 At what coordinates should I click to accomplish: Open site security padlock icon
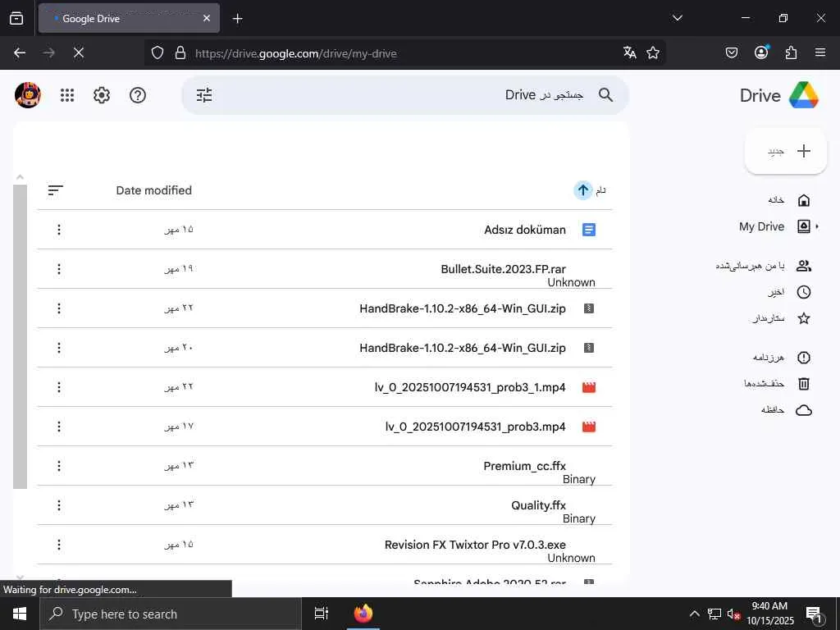tap(180, 52)
